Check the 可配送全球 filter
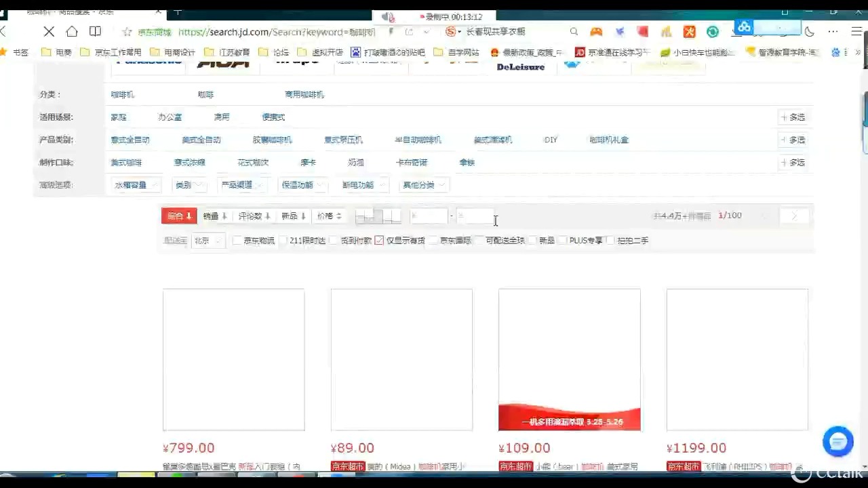868x488 pixels. (x=479, y=241)
